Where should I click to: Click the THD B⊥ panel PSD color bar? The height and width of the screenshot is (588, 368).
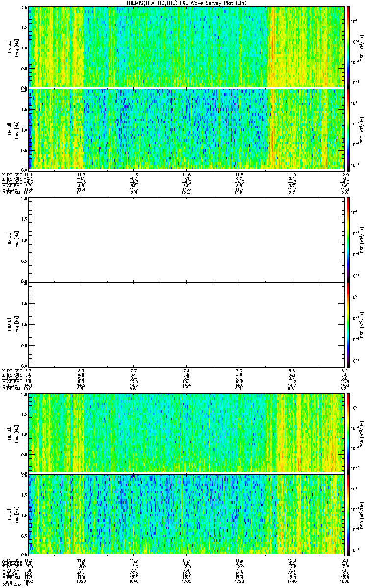coord(348,240)
